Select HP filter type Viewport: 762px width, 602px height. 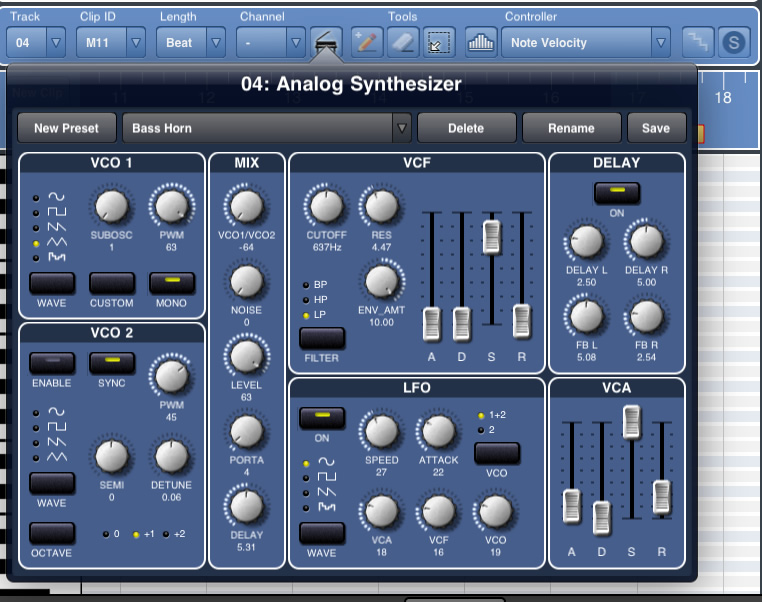[x=315, y=300]
